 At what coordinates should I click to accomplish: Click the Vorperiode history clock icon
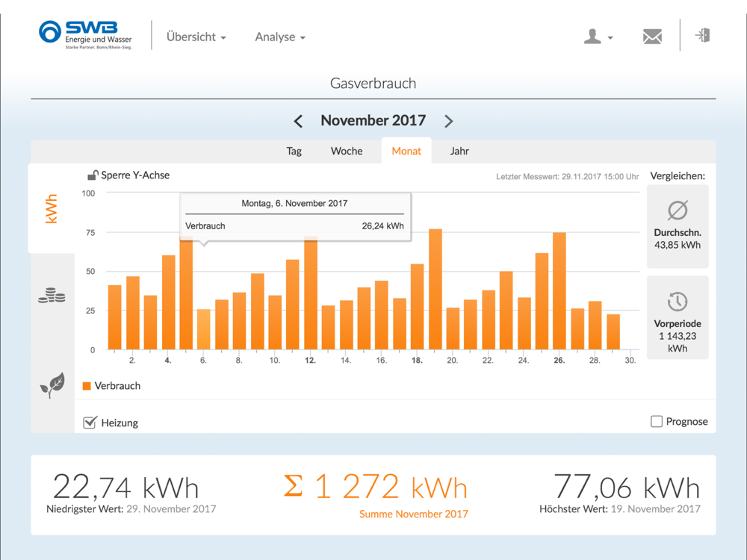677,302
